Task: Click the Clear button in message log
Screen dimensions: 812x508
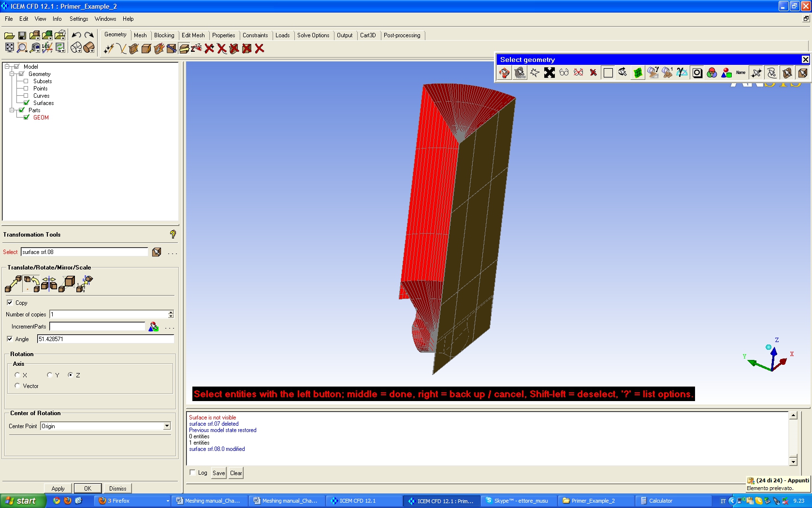Action: click(x=236, y=473)
